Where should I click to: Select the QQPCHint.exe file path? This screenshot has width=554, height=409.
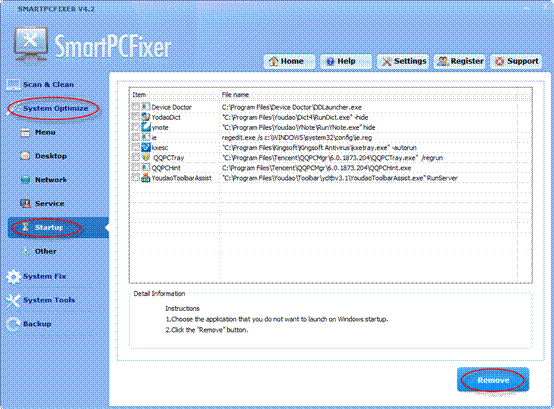[x=316, y=168]
